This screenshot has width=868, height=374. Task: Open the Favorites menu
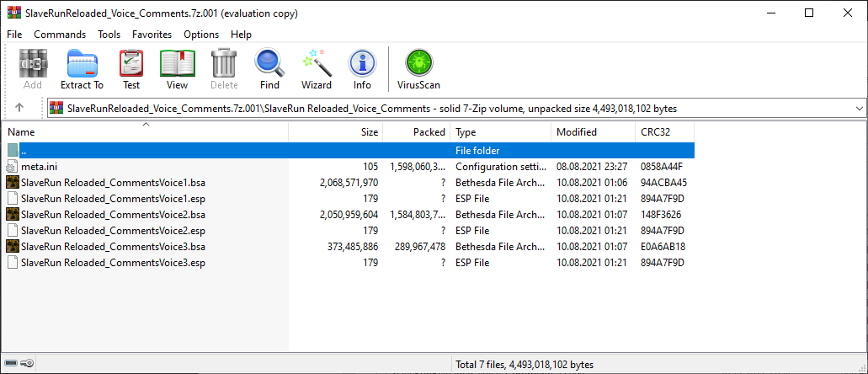152,35
